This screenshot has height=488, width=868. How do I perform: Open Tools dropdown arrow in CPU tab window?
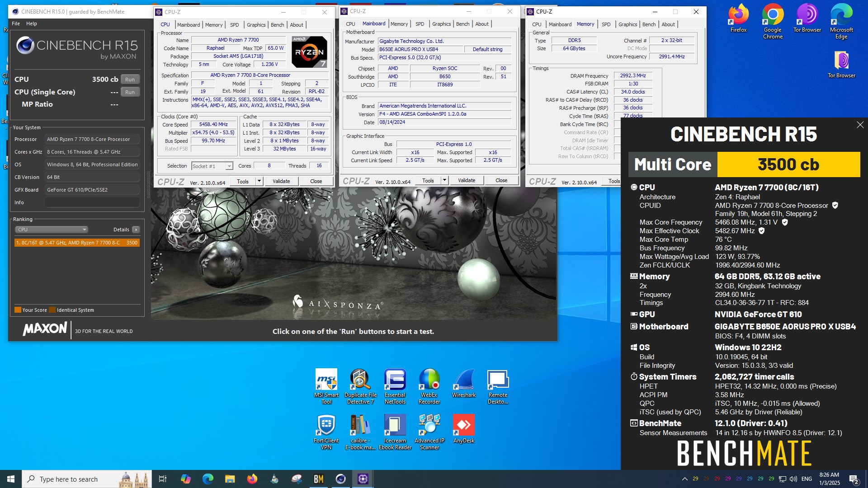click(x=259, y=181)
